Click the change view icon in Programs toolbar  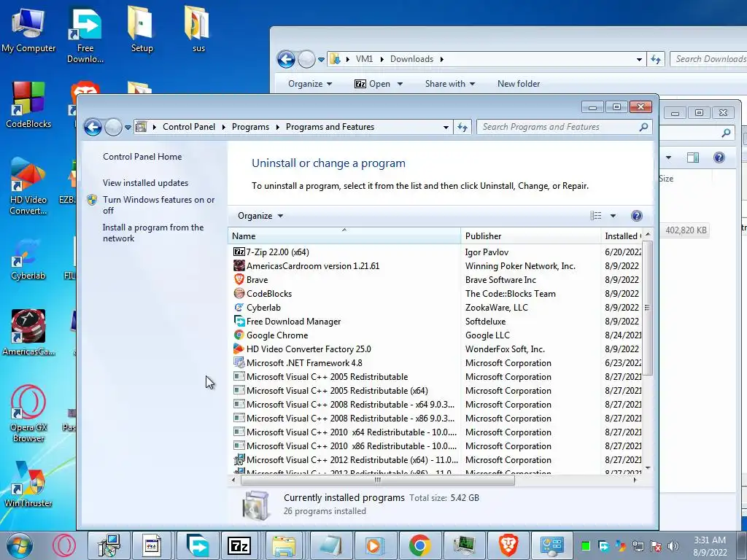tap(595, 216)
